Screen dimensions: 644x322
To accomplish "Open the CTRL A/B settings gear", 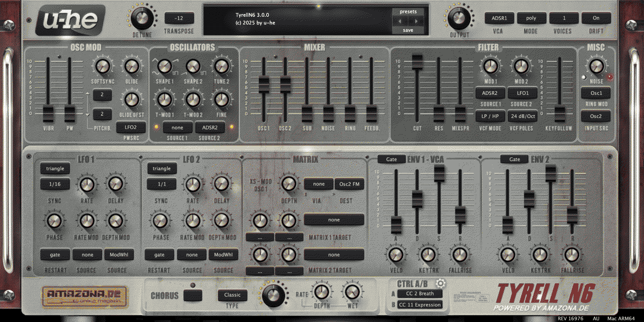I will pos(441,283).
